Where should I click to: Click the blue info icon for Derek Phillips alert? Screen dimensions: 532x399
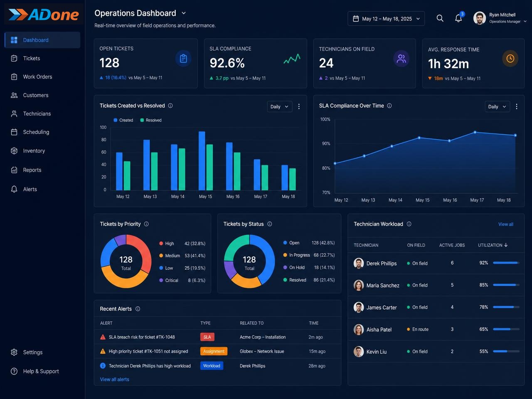[103, 366]
